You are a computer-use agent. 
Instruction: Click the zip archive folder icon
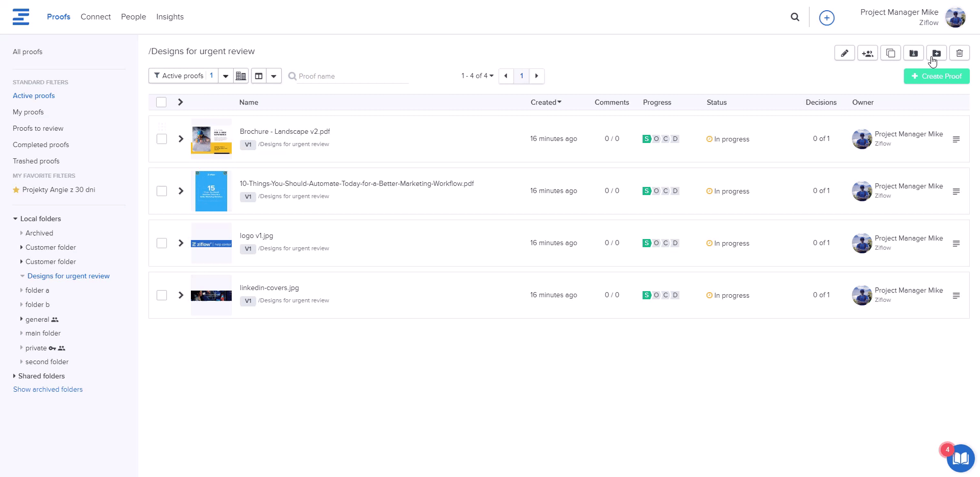pyautogui.click(x=914, y=53)
